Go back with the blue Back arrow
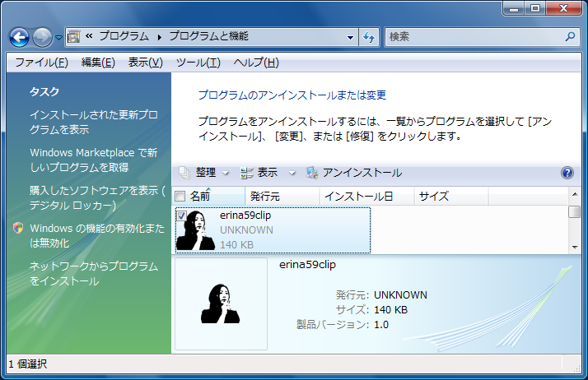This screenshot has width=588, height=380. (19, 37)
